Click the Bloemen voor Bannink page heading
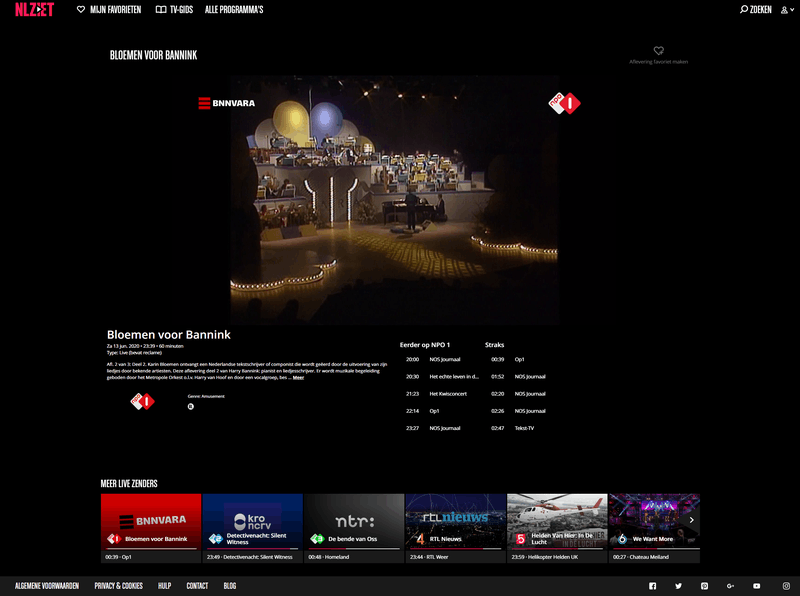Viewport: 800px width, 596px height. [x=154, y=55]
